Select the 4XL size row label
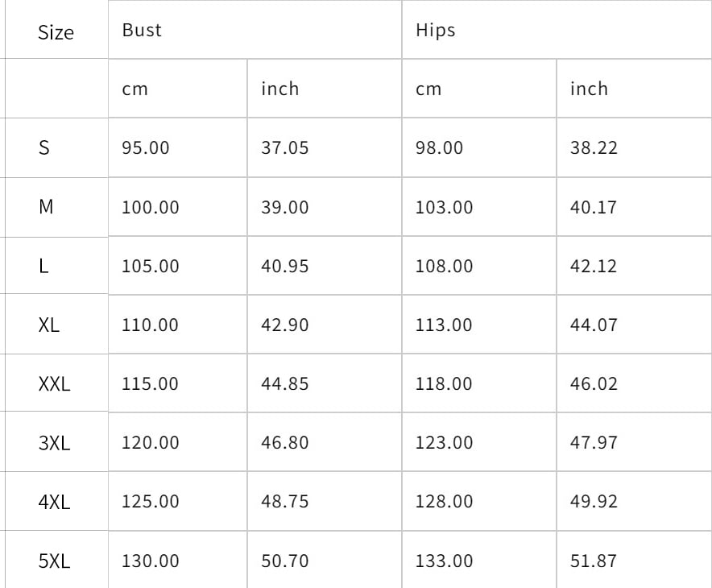The width and height of the screenshot is (712, 588). (54, 502)
